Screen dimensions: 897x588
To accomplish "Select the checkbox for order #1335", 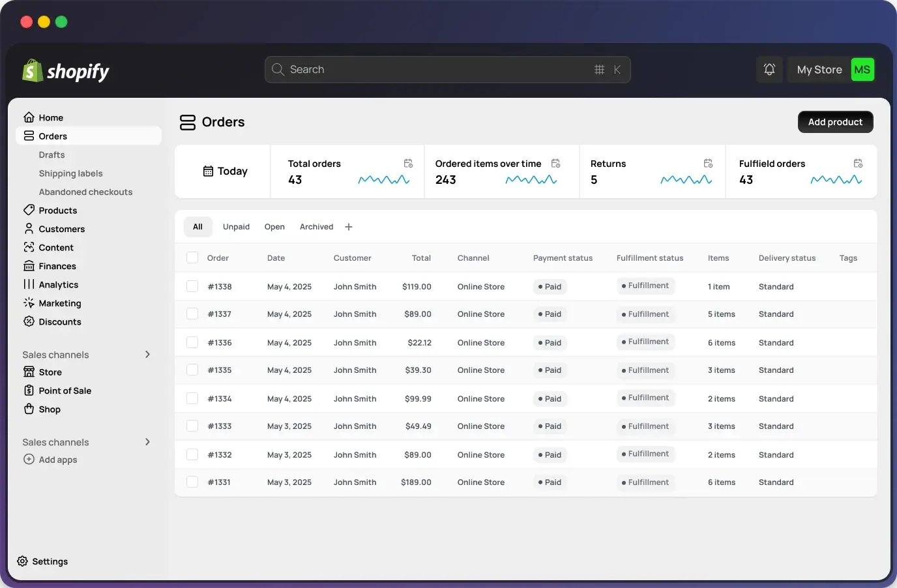I will point(192,370).
